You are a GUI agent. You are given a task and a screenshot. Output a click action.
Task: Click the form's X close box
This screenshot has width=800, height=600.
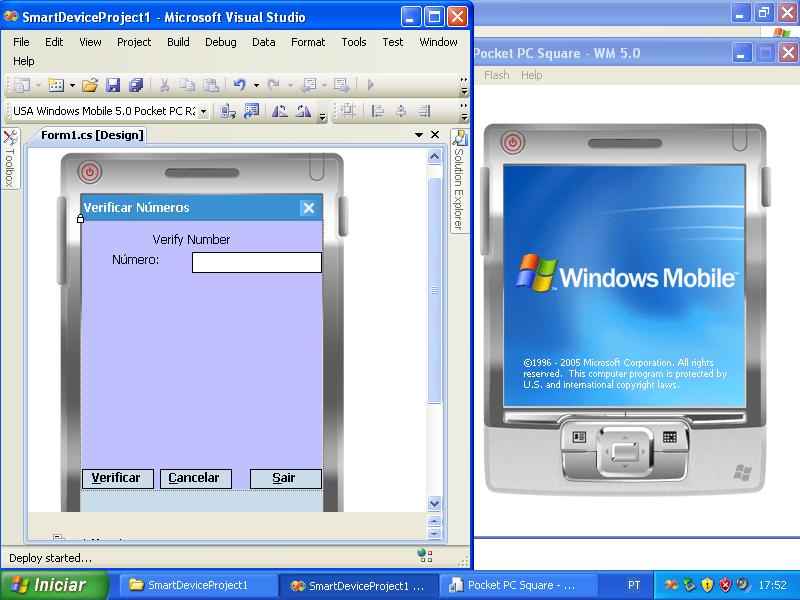click(x=308, y=208)
